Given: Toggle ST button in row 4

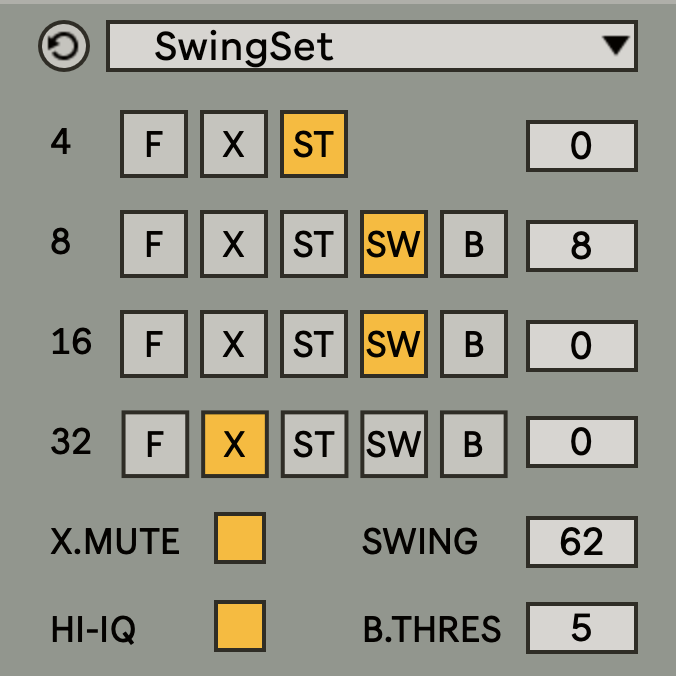Looking at the screenshot, I should pos(313,145).
